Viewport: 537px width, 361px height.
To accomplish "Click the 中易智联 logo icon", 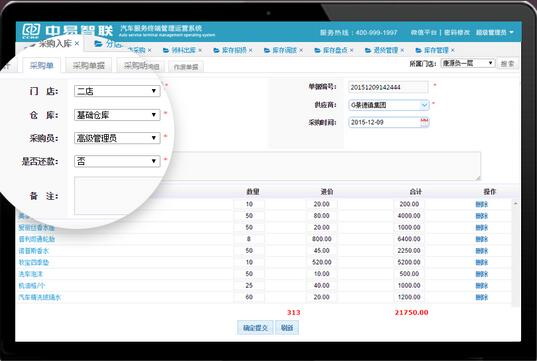I will (x=31, y=31).
